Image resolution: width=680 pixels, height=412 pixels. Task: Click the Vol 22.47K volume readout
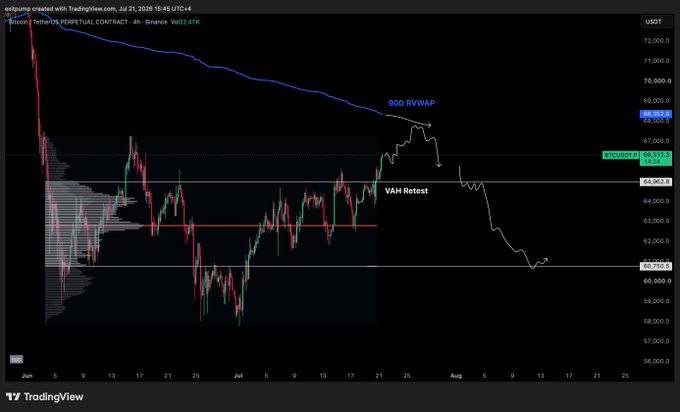[185, 22]
